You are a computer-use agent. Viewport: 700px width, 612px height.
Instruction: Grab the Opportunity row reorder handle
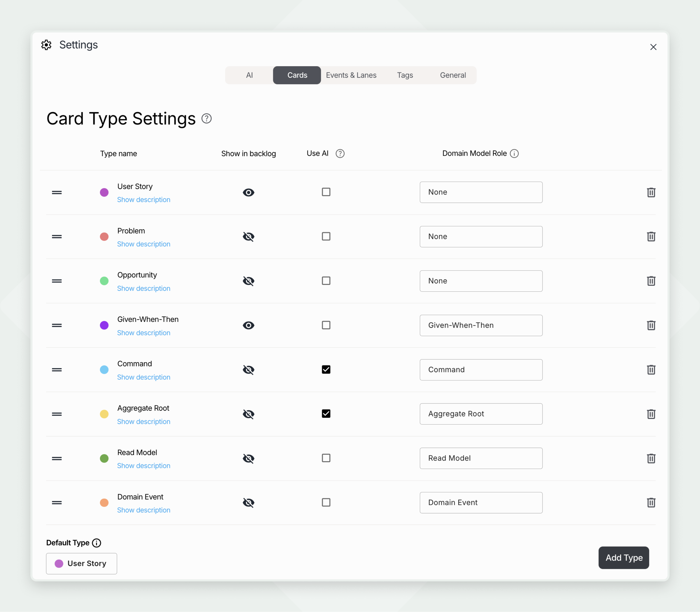(x=57, y=281)
